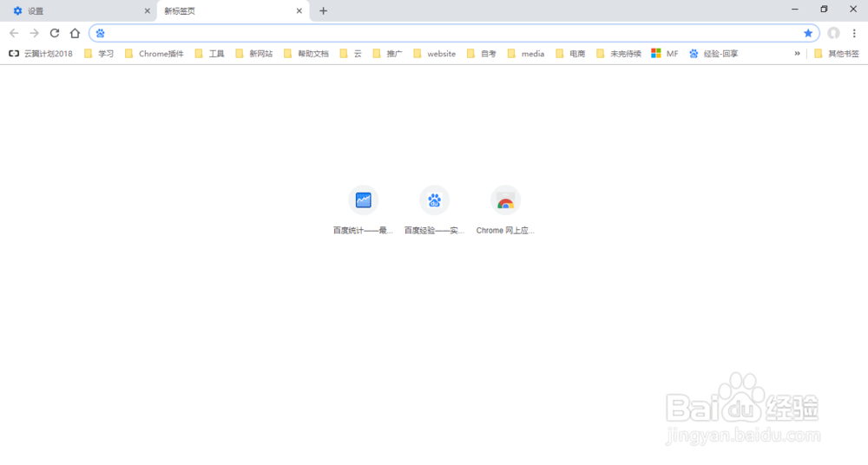Select the 新标签页 tab

[233, 11]
